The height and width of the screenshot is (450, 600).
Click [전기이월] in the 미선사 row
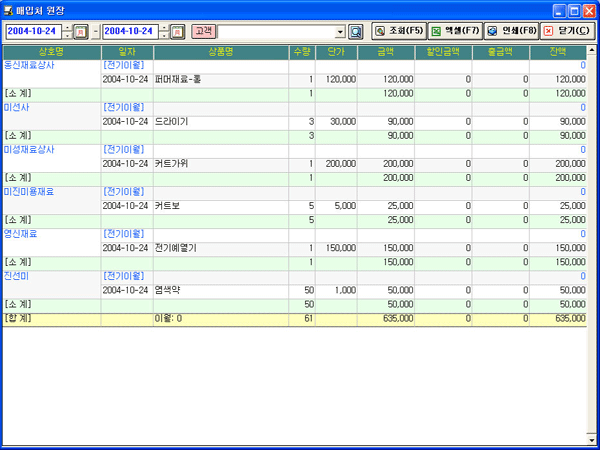[124, 108]
